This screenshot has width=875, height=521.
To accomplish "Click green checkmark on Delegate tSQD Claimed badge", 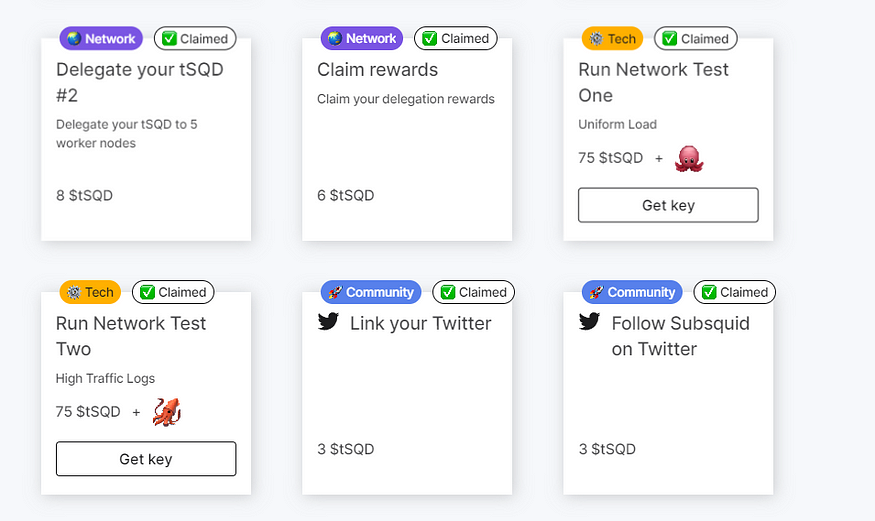I will [x=169, y=38].
